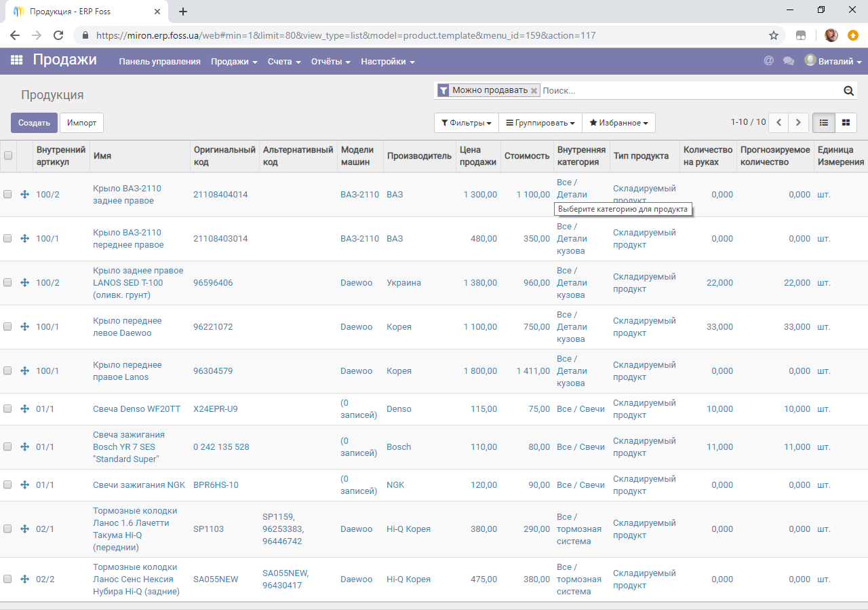Open a new browser tab
This screenshot has height=610, width=868.
pyautogui.click(x=183, y=11)
